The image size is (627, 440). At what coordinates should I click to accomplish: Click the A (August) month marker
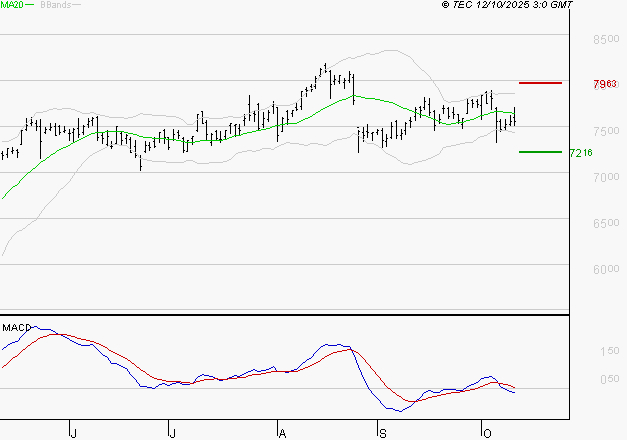pos(282,434)
